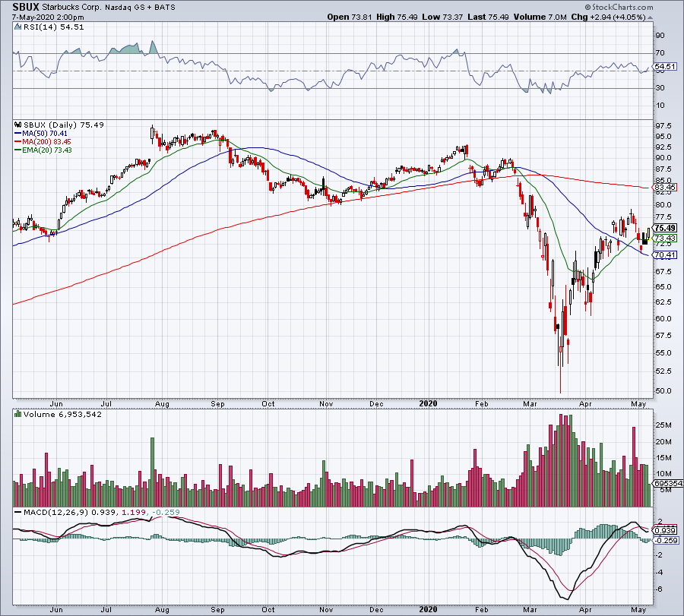
Task: Click the 15M volume axis label
Action: pyautogui.click(x=663, y=458)
